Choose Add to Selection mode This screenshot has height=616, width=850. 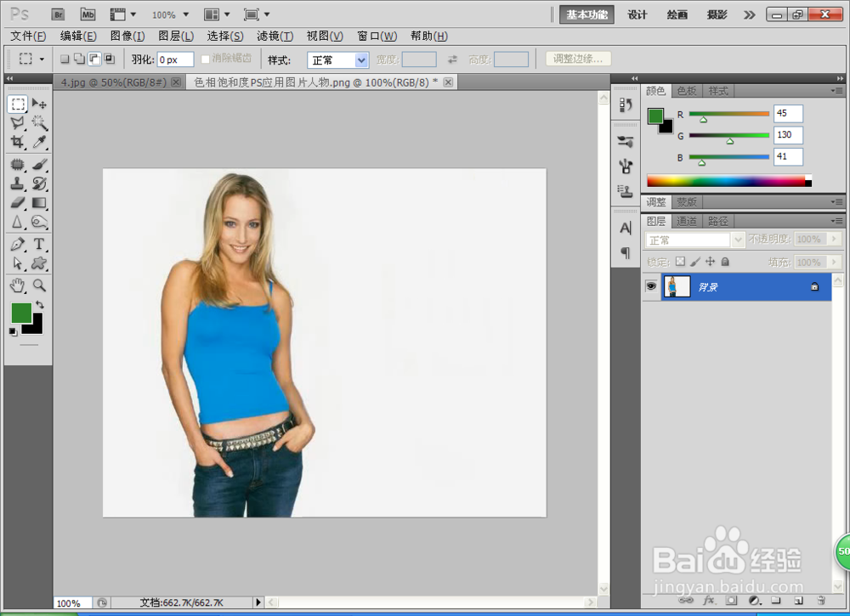pyautogui.click(x=79, y=59)
